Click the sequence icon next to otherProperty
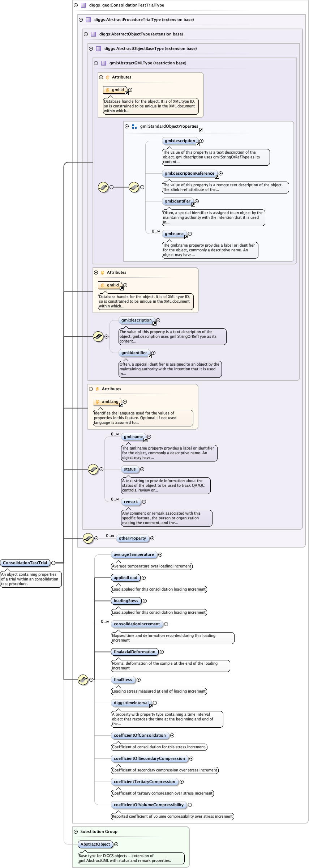 [88, 538]
